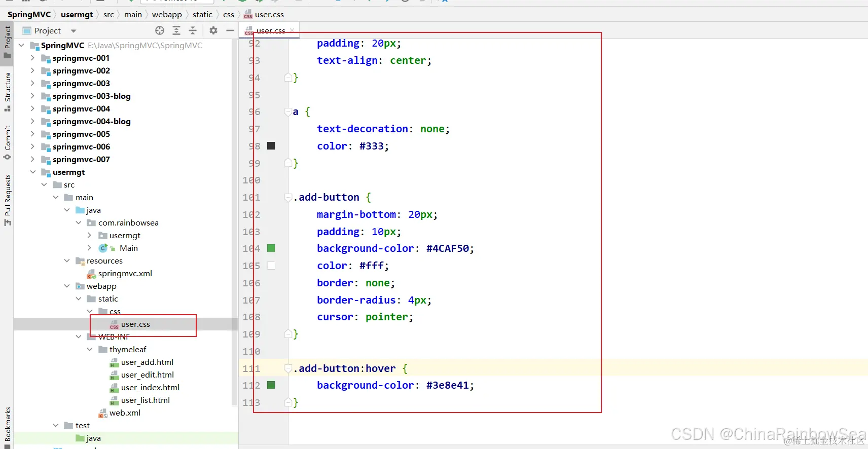Click the Expand All icon in Project panel
This screenshot has height=449, width=868.
[x=176, y=30]
